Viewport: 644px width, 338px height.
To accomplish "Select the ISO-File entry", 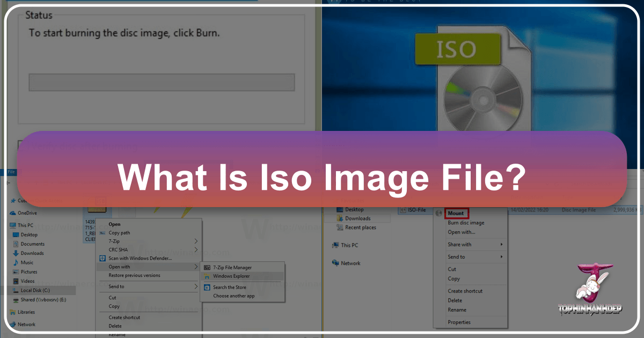I will pos(416,209).
